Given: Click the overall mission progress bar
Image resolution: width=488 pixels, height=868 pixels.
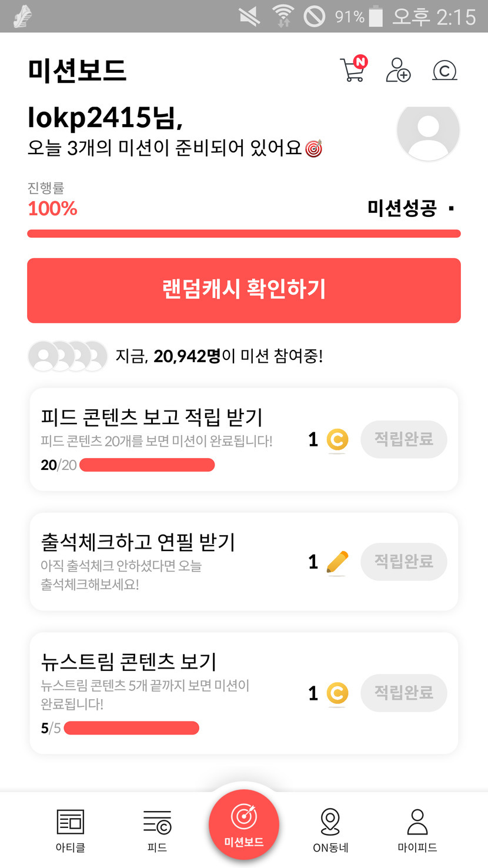Looking at the screenshot, I should (243, 234).
